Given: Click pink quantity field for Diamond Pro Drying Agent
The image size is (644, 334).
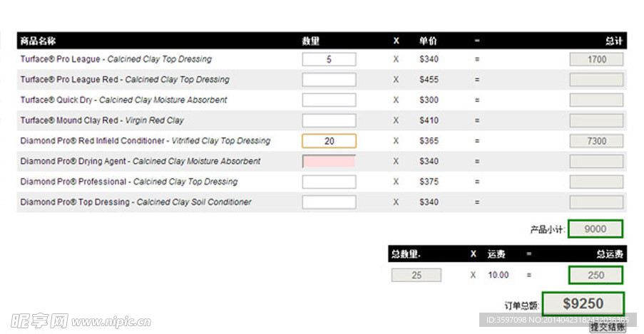Looking at the screenshot, I should (x=329, y=161).
